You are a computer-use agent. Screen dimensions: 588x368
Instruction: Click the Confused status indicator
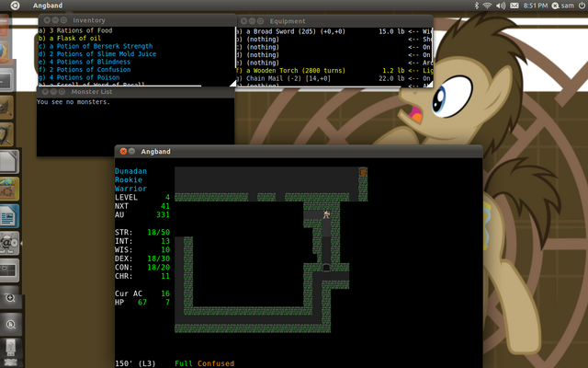click(x=216, y=363)
